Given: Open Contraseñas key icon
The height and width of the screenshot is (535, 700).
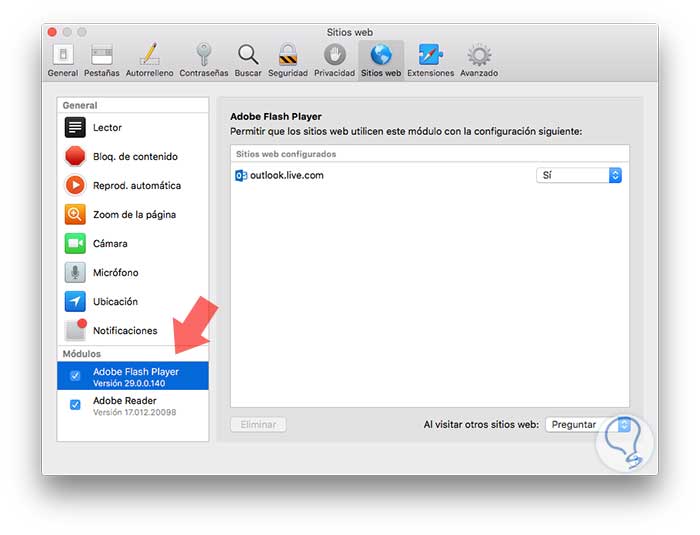Looking at the screenshot, I should (x=204, y=54).
